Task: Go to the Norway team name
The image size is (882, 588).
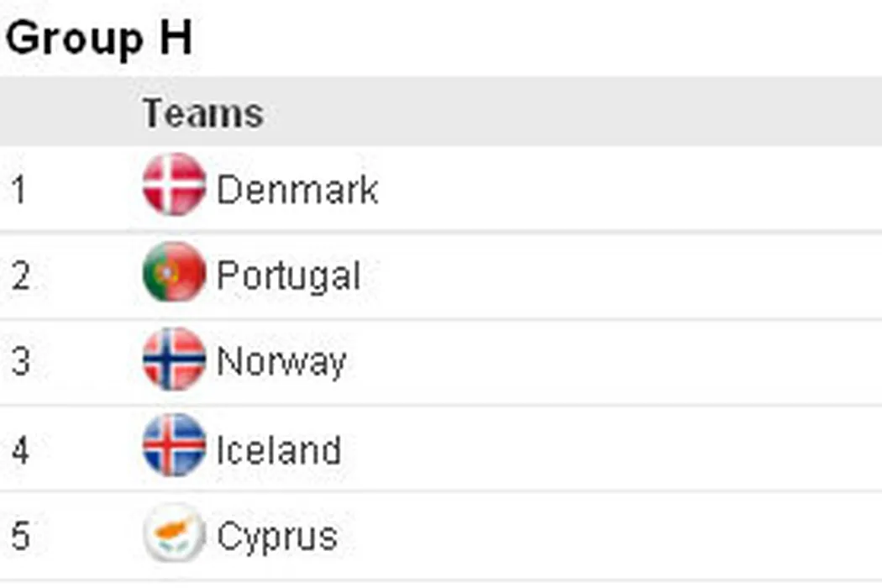Action: click(x=281, y=363)
